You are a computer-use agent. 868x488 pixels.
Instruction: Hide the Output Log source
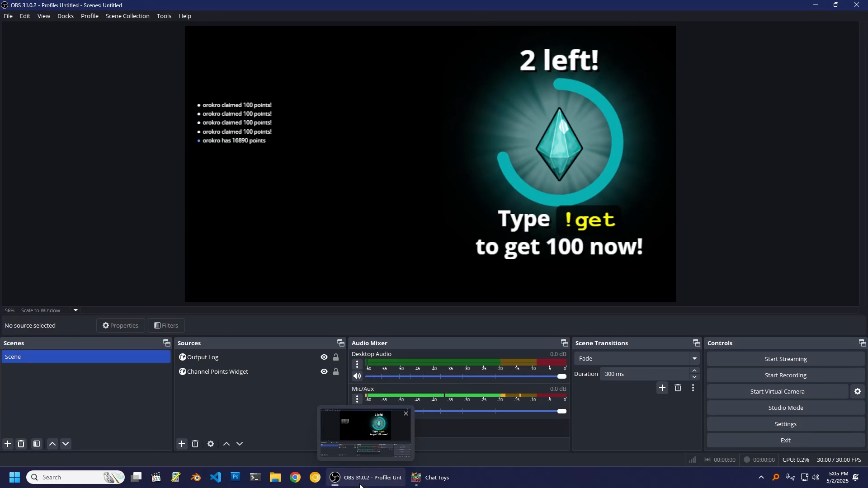point(324,358)
